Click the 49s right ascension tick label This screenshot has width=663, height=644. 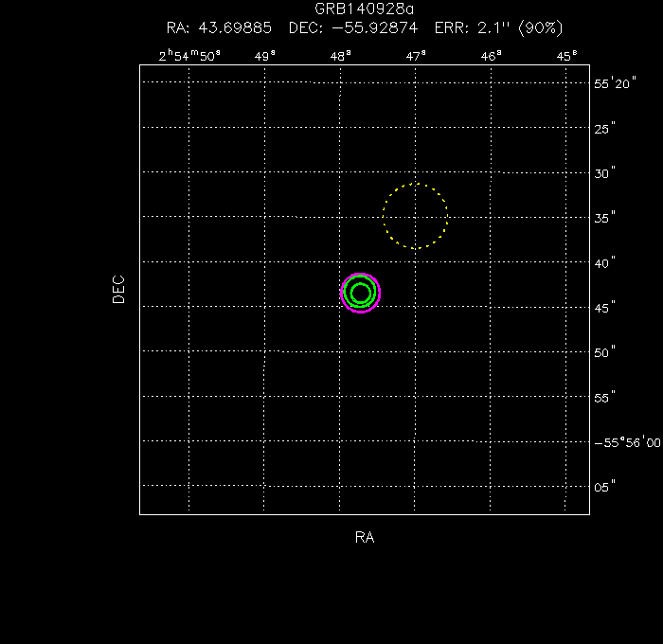tap(265, 56)
